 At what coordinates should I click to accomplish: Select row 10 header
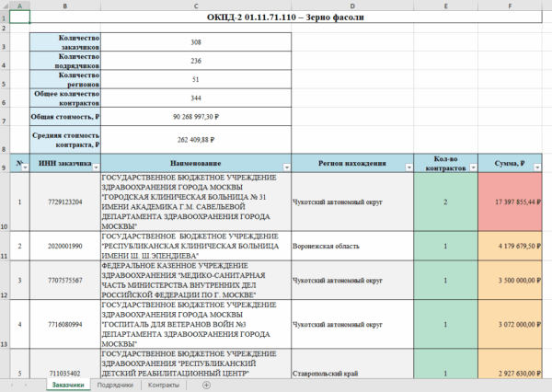click(x=5, y=202)
